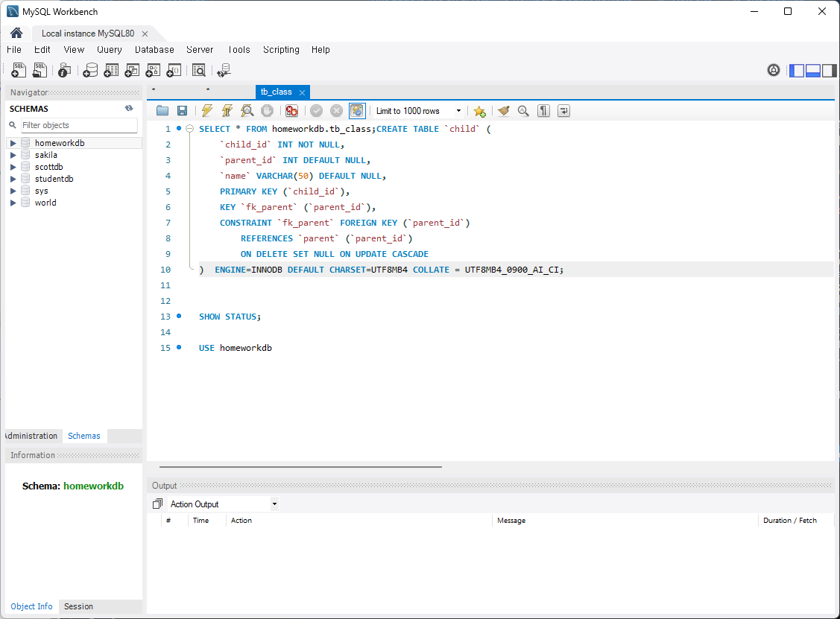Click line 13 SHOW STATUS statement

pos(230,317)
